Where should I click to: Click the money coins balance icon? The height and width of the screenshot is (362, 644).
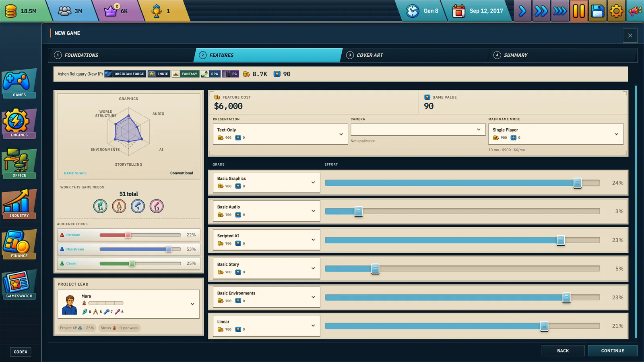tap(11, 11)
